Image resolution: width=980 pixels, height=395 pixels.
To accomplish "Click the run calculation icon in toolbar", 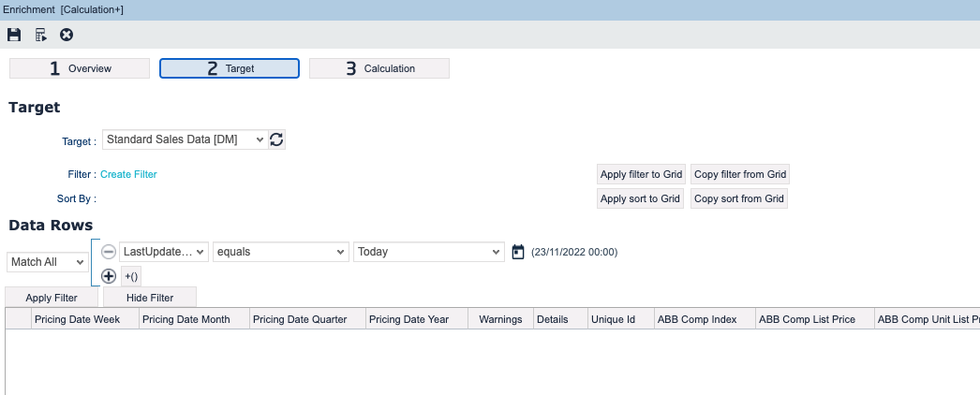I will coord(40,35).
